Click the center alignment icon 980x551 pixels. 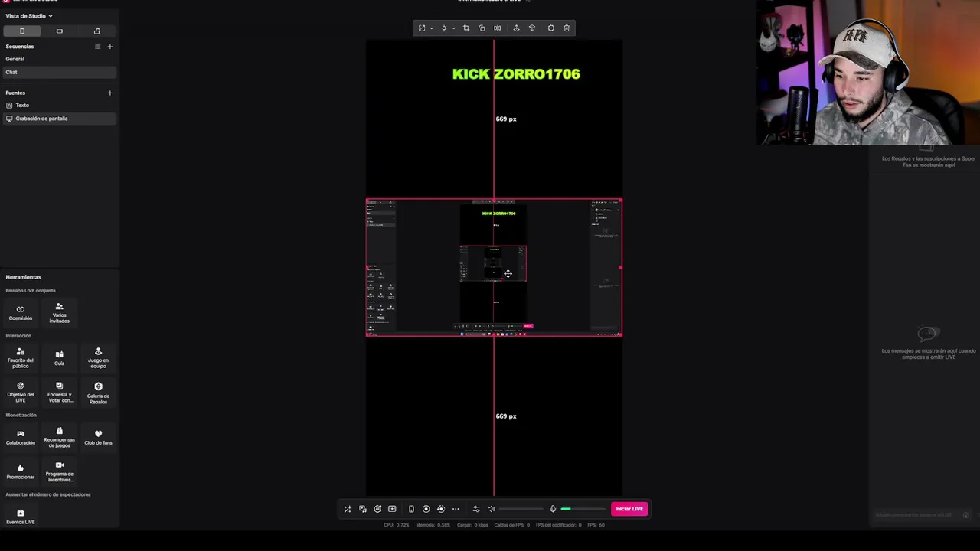point(444,28)
